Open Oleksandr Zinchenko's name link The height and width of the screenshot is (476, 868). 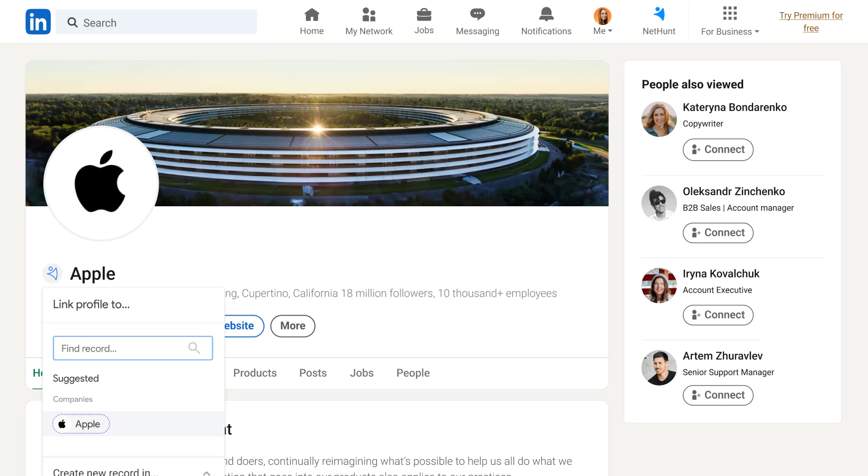(x=734, y=191)
